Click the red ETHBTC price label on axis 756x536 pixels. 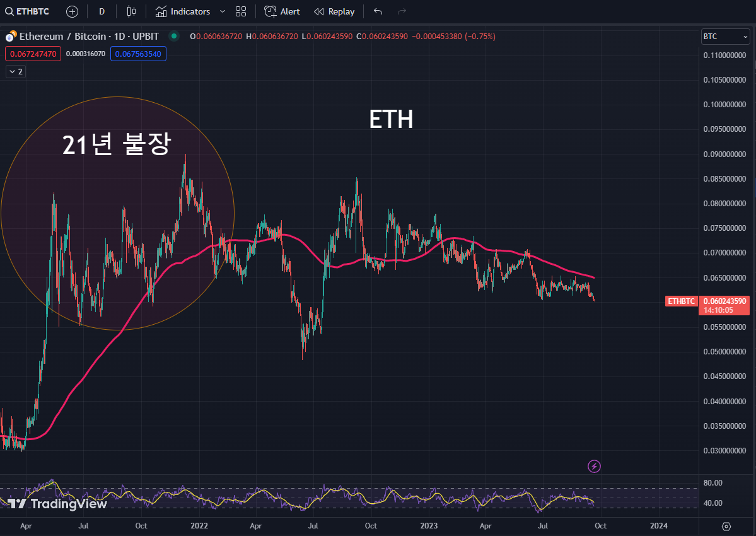682,301
